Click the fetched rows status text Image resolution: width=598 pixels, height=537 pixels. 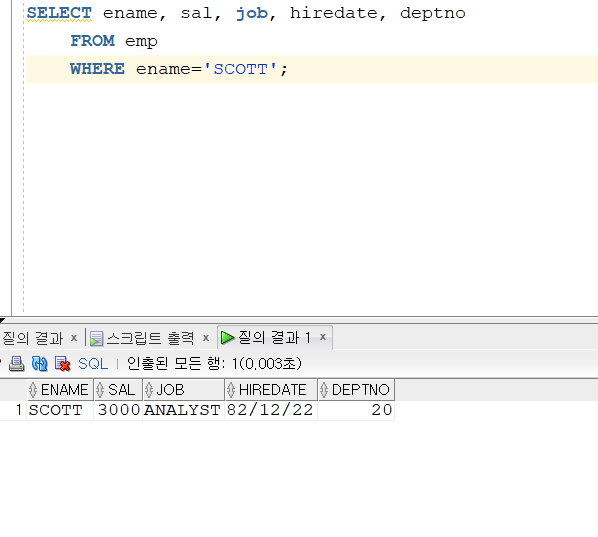[214, 363]
